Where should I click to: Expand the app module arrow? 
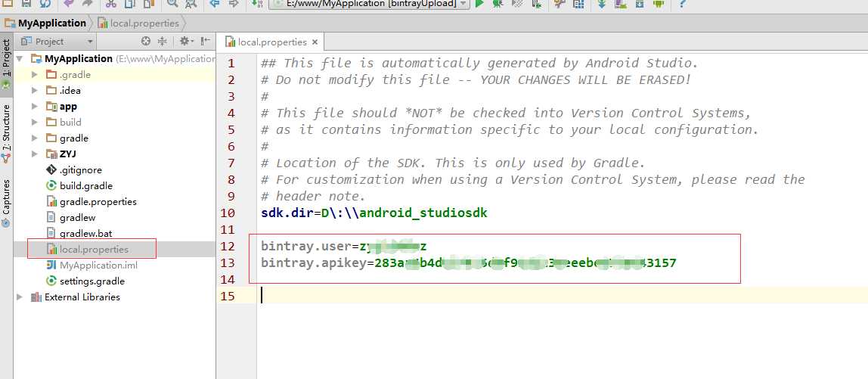pos(35,107)
